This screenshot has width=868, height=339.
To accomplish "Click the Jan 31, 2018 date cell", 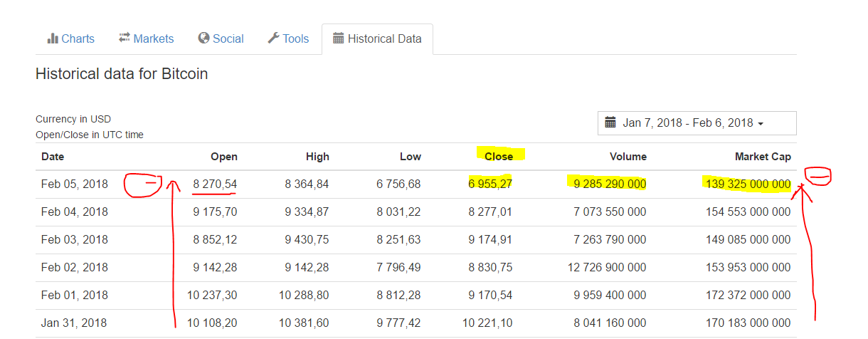I will click(x=75, y=323).
